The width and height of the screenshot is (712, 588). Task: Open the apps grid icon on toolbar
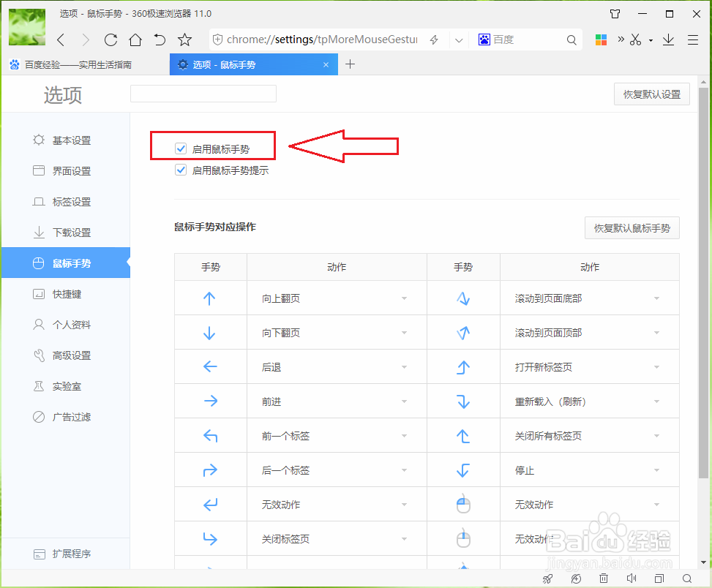[601, 39]
